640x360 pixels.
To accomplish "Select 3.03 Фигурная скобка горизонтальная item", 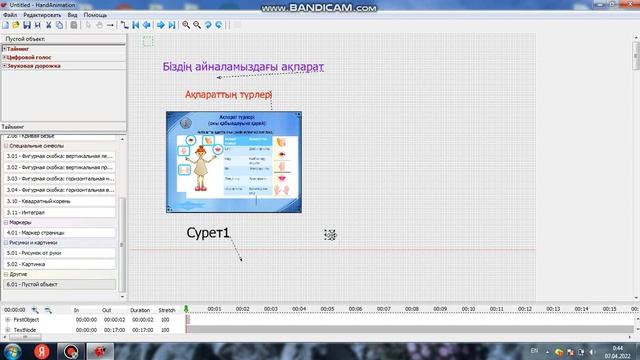I will [x=60, y=179].
